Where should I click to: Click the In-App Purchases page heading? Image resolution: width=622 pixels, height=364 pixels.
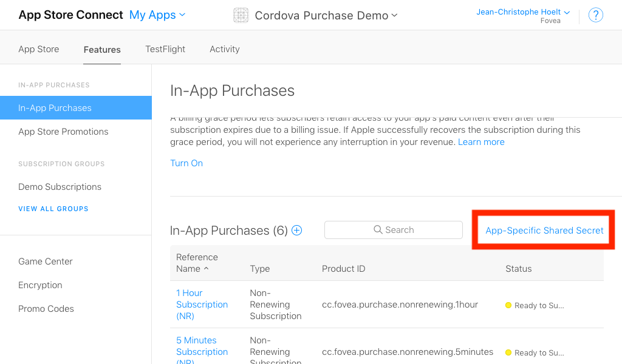pos(232,91)
